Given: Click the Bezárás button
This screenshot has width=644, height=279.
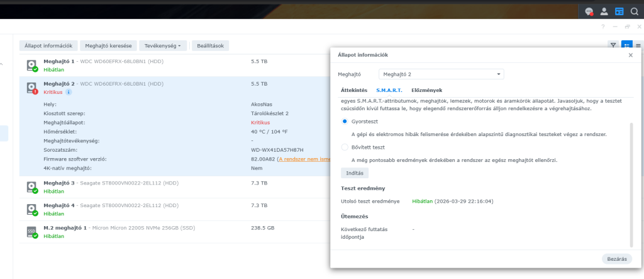Looking at the screenshot, I should (x=617, y=259).
